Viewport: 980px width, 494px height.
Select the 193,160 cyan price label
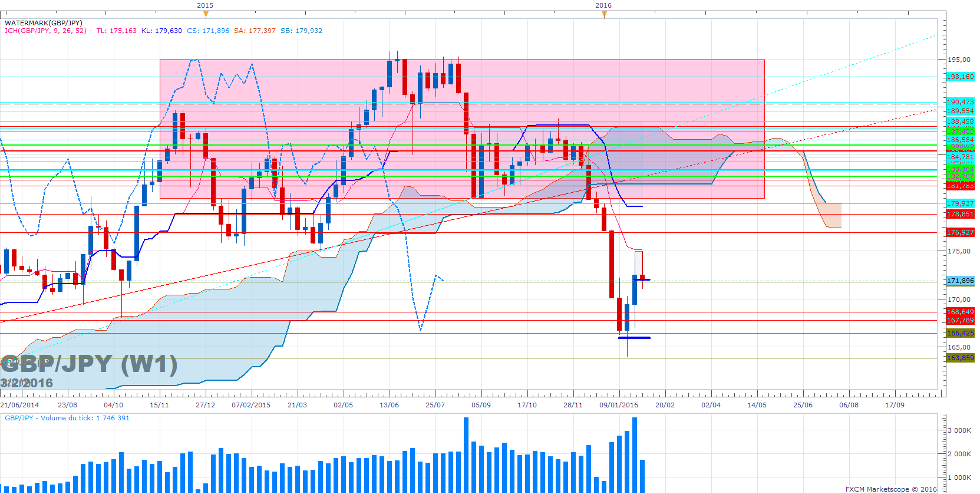point(961,77)
